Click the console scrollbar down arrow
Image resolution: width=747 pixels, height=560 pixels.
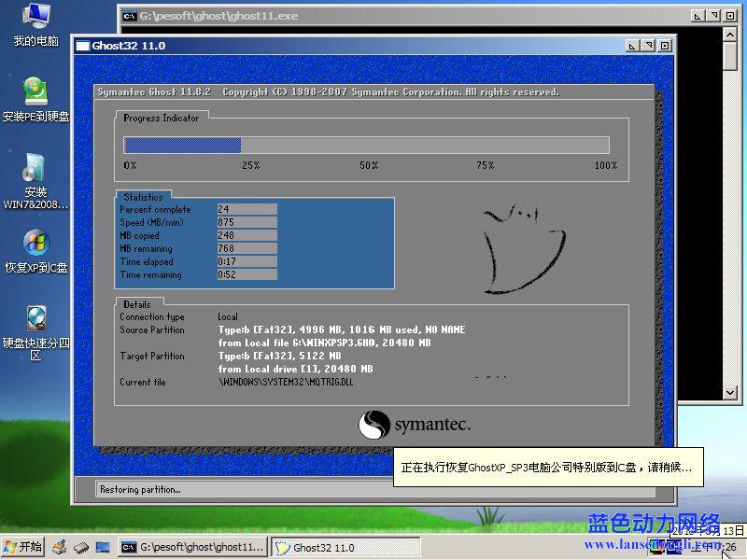click(731, 392)
